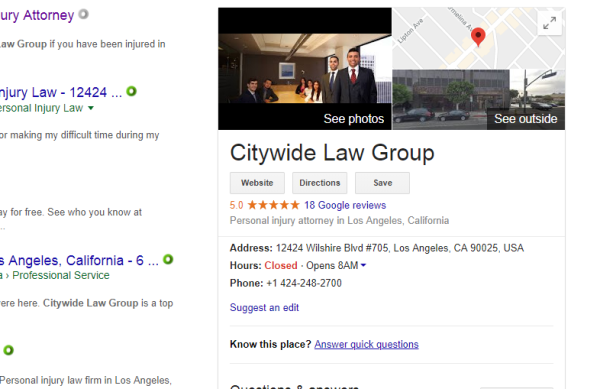The image size is (600, 389).
Task: Expand the map with the fullscreen arrows icon
Action: pyautogui.click(x=549, y=23)
